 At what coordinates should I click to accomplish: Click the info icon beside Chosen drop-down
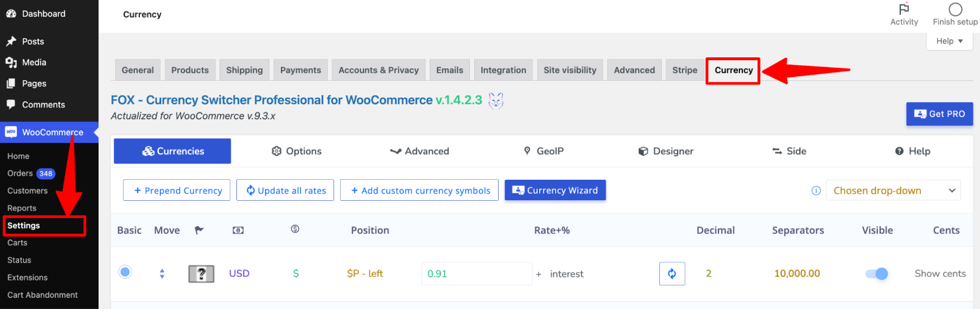816,190
